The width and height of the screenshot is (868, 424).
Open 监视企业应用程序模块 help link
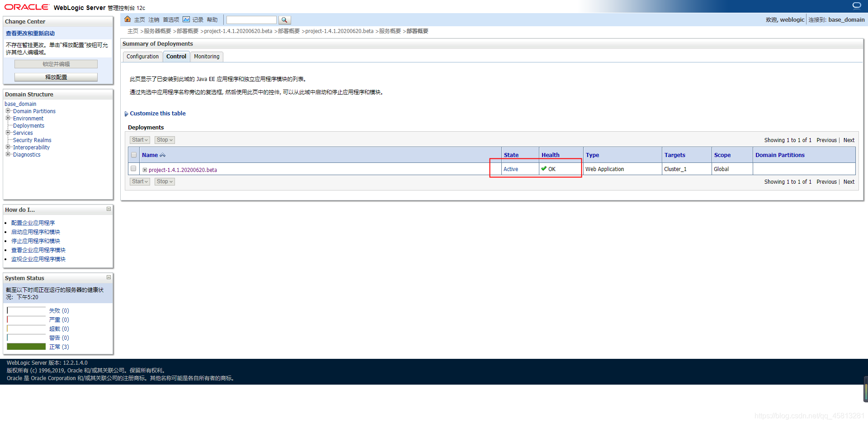[x=38, y=259]
